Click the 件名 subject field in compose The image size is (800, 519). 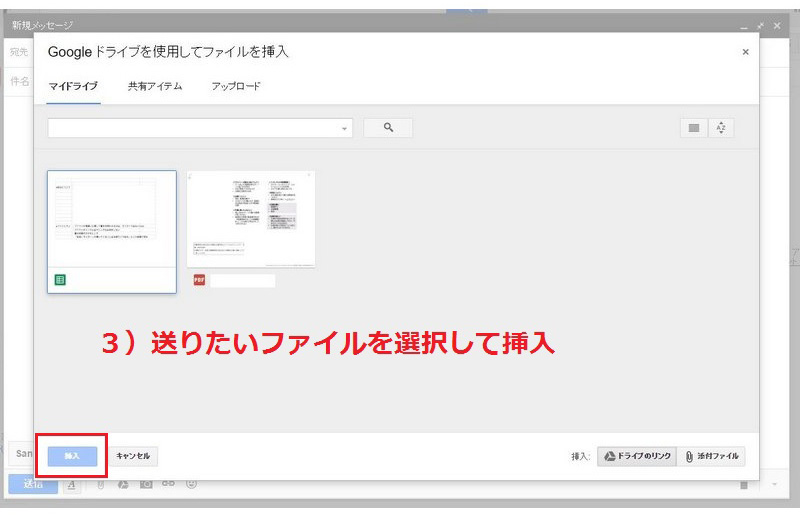(x=20, y=81)
